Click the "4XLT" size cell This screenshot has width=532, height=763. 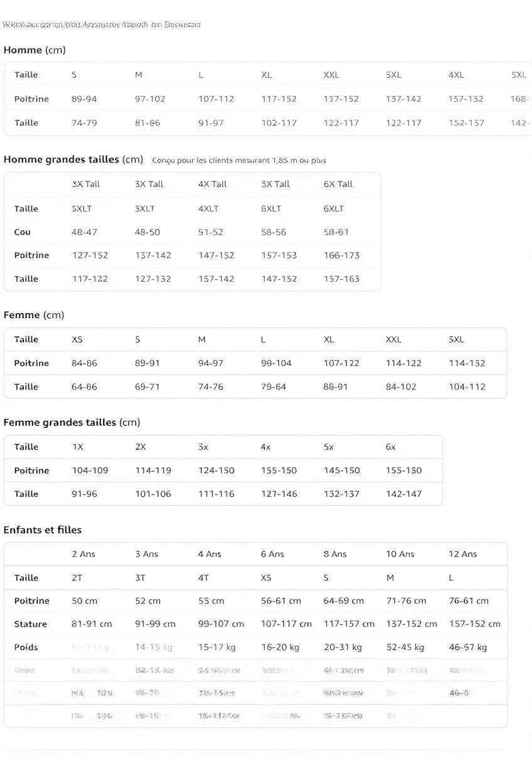(208, 209)
